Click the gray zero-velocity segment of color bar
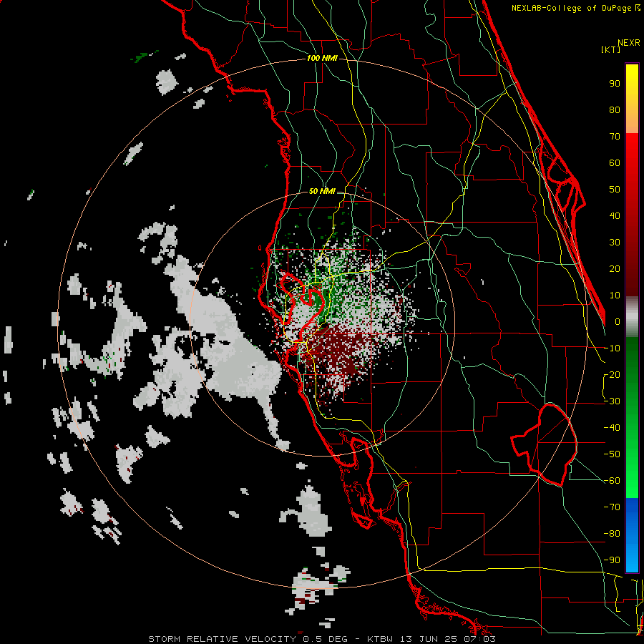644x644 pixels. [632, 316]
